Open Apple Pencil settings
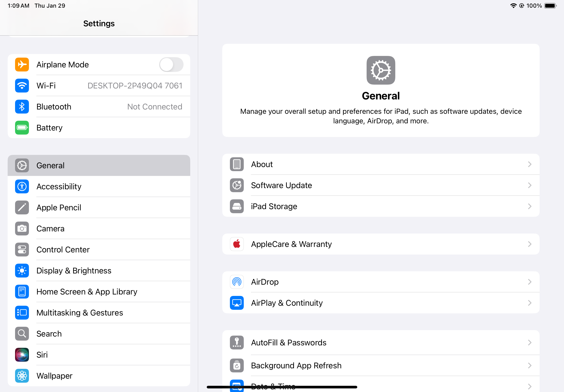564x392 pixels. [x=99, y=207]
